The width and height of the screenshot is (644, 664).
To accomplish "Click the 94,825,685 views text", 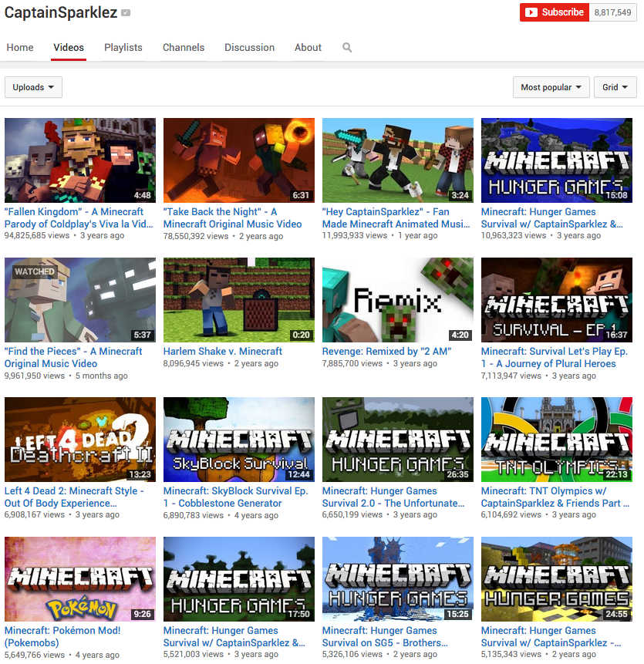I will click(x=37, y=235).
